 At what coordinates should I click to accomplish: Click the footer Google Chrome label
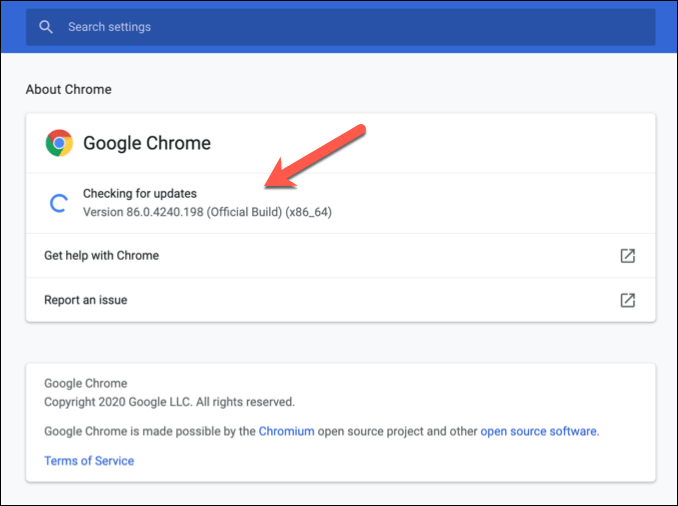point(86,383)
